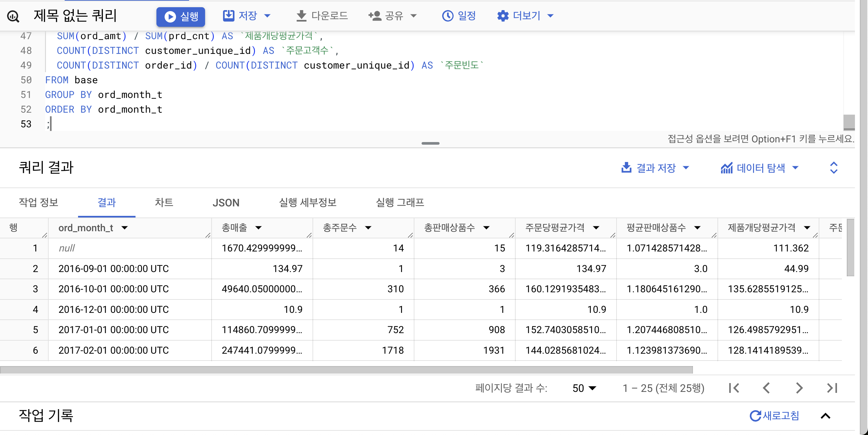
Task: Toggle results panel expand/collapse arrows
Action: [x=833, y=168]
